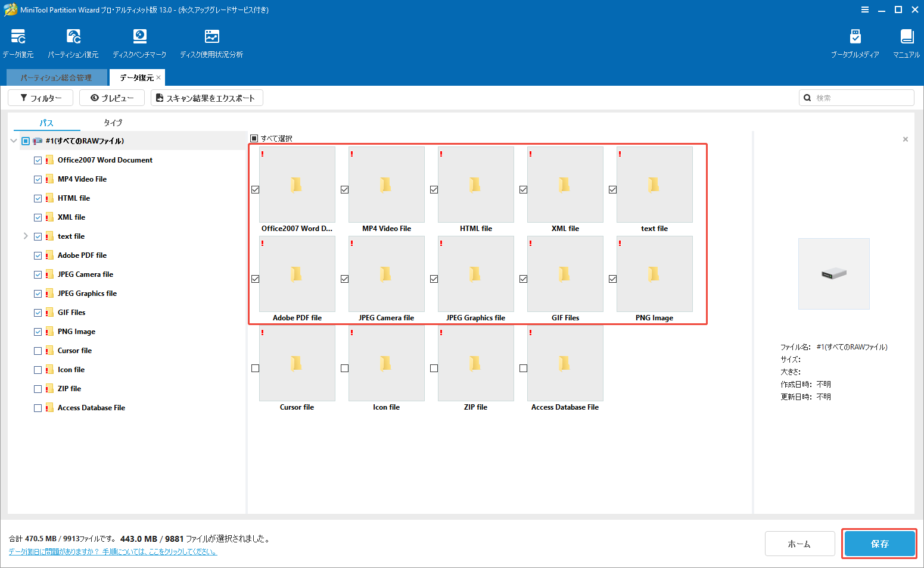Viewport: 924px width, 568px height.
Task: Switch to the タイプ tab
Action: (112, 123)
